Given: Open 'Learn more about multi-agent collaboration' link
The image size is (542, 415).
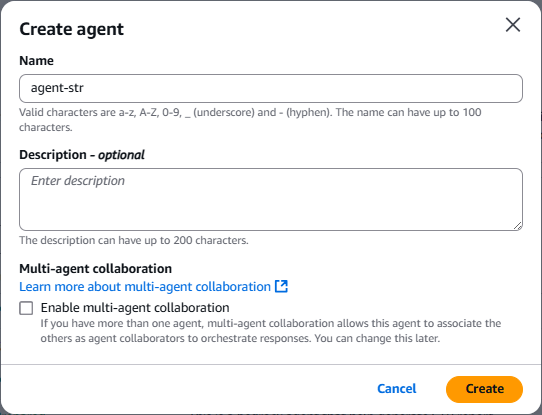Looking at the screenshot, I should click(x=145, y=287).
